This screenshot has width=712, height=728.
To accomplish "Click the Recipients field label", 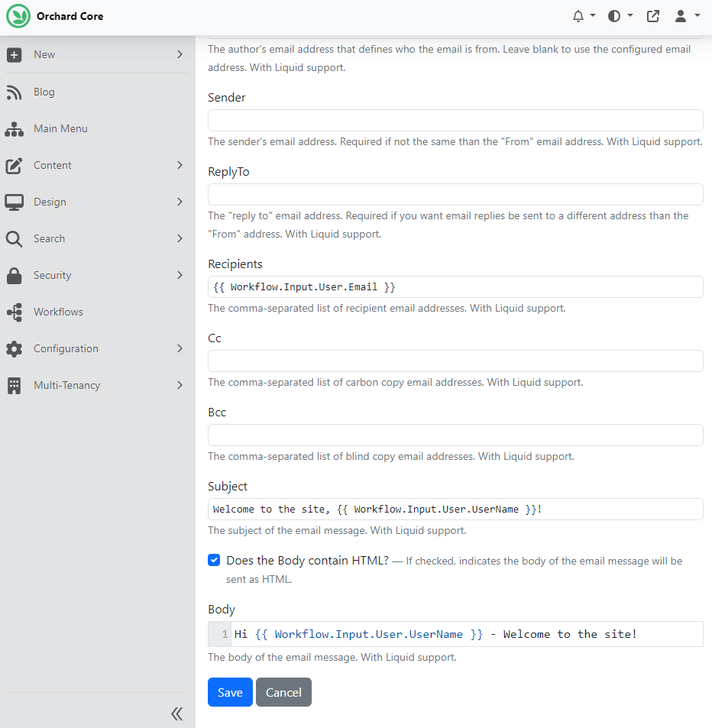I will (235, 264).
